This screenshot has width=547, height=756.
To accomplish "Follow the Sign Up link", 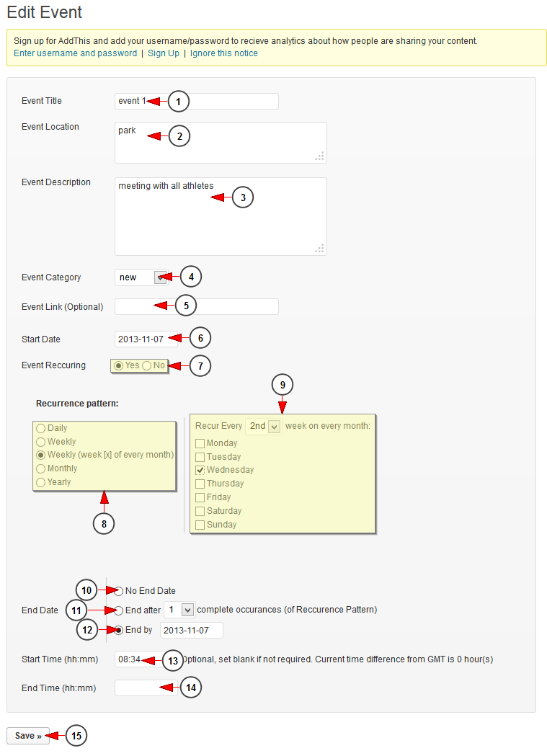I will [164, 53].
